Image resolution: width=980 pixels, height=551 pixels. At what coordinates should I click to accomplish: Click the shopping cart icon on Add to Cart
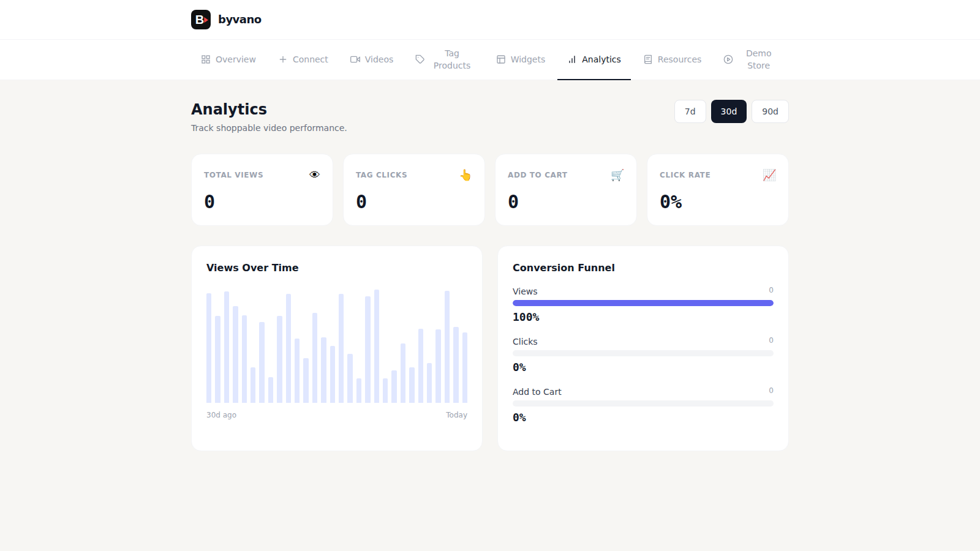pos(617,174)
